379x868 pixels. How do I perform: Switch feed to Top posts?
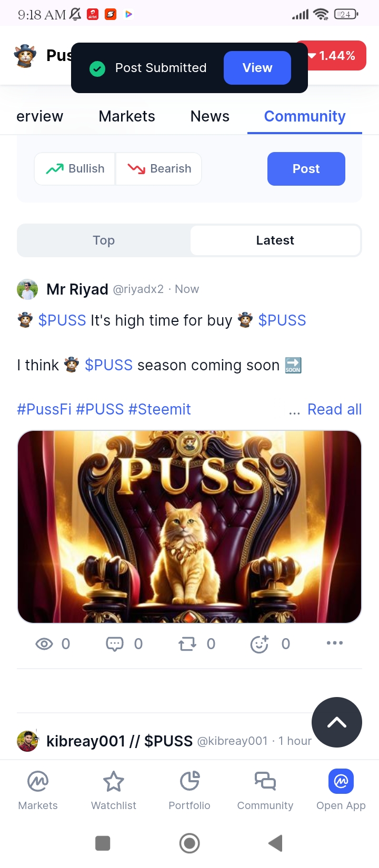(104, 240)
